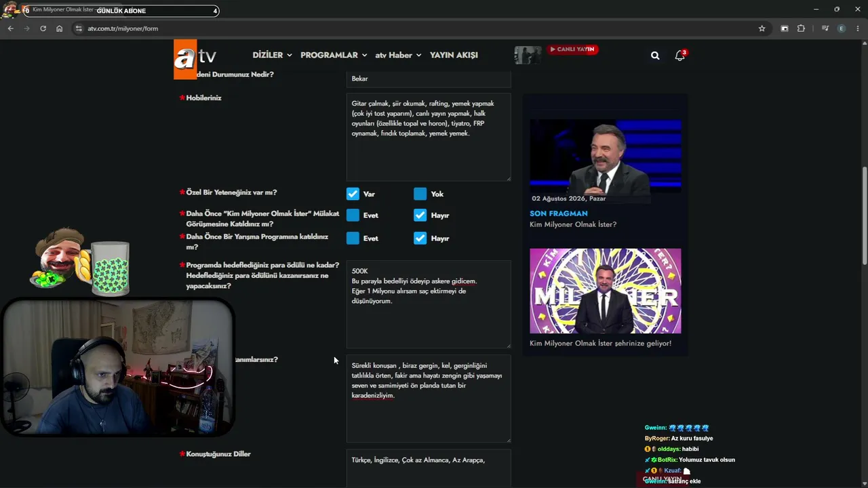Click into the 500K prize text area
Viewport: 868px width, 488px height.
tap(429, 304)
